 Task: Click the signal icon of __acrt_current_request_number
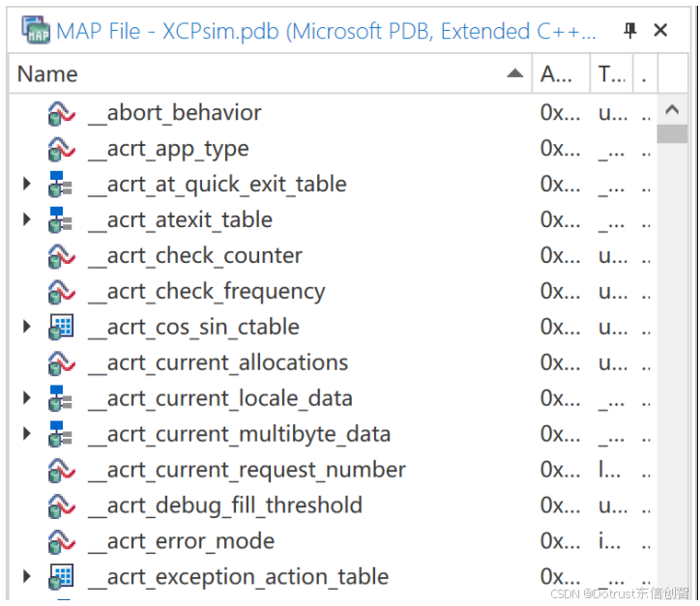click(61, 471)
